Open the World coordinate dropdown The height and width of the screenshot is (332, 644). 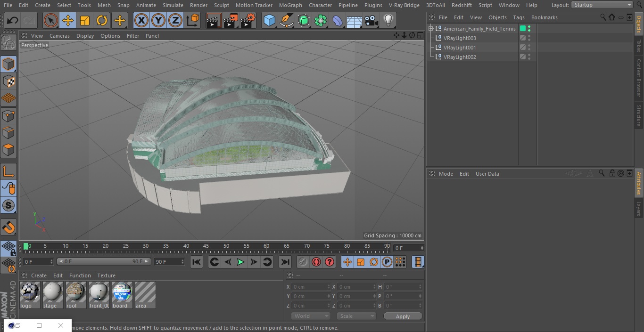coord(311,316)
